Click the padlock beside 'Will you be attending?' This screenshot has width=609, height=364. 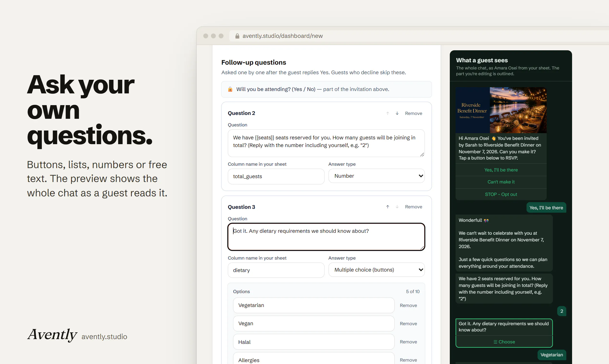[230, 89]
